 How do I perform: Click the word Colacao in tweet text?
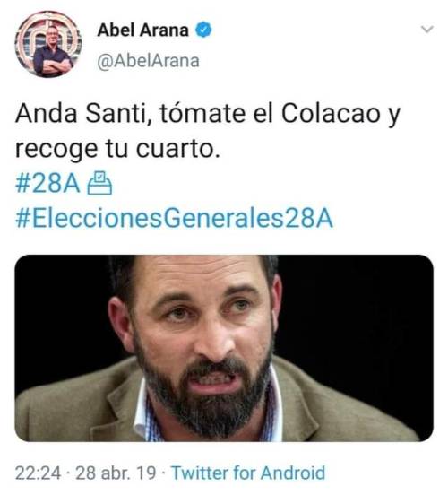pyautogui.click(x=331, y=113)
